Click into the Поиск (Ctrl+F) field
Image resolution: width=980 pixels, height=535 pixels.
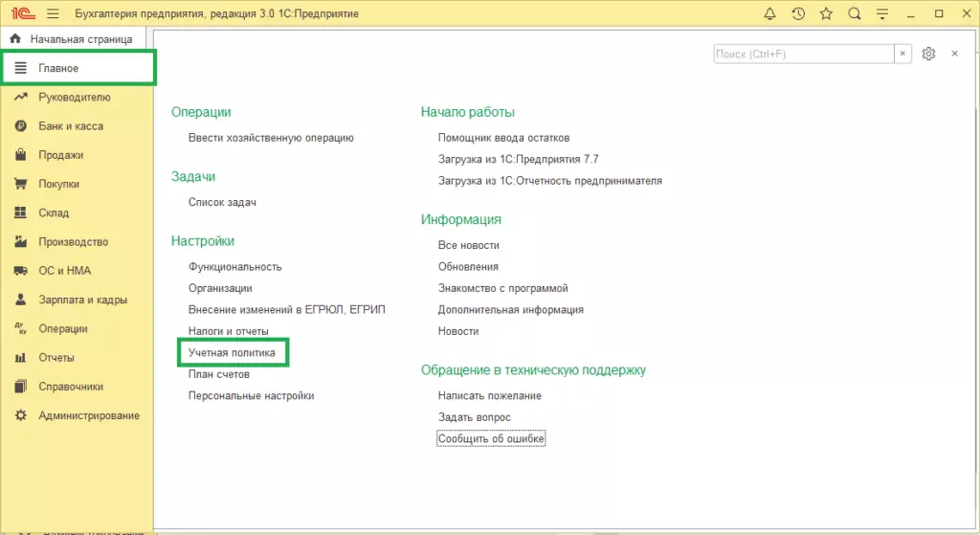tap(803, 54)
